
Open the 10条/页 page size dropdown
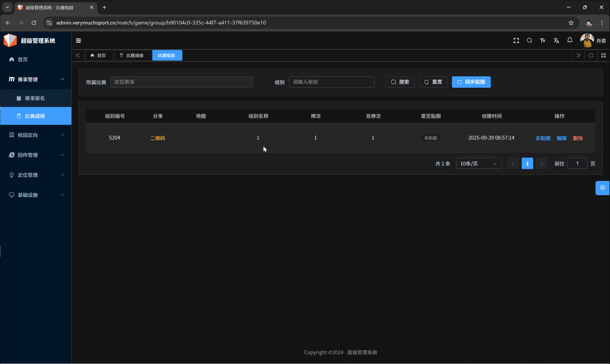(x=478, y=163)
